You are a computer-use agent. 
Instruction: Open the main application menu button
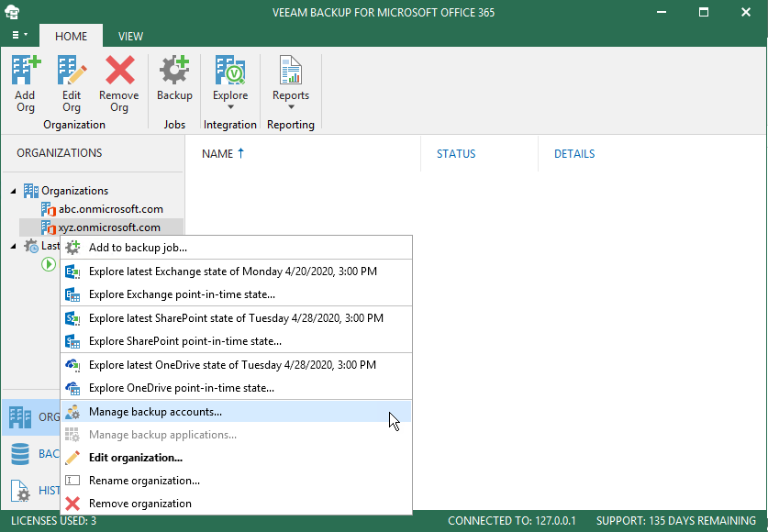pos(19,36)
